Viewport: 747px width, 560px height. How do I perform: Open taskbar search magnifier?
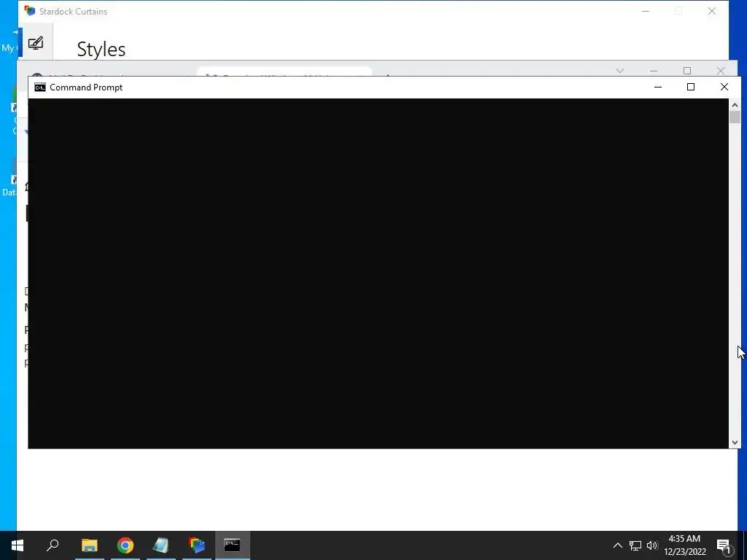coord(53,545)
